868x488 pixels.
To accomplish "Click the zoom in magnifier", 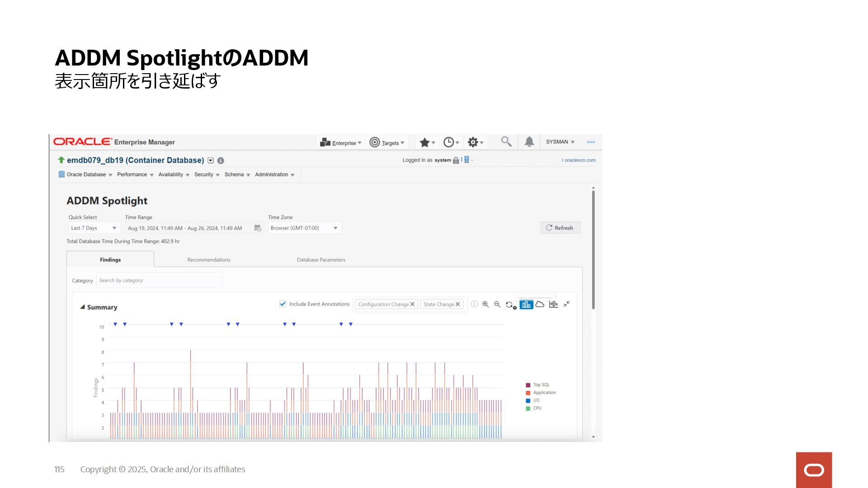I will click(486, 304).
